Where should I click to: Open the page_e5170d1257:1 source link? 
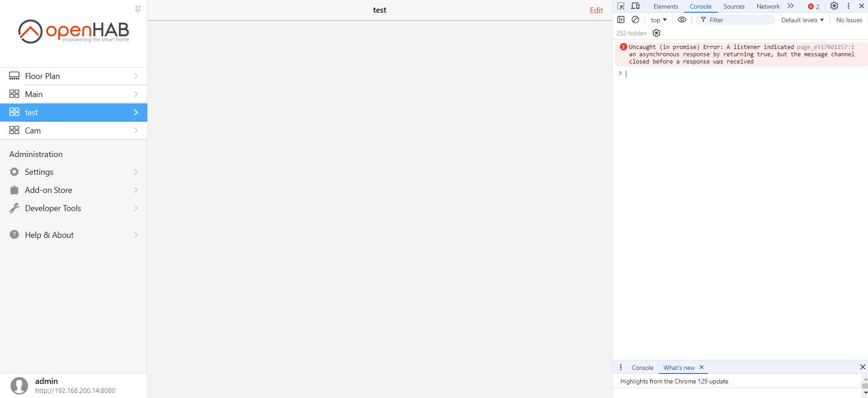point(825,47)
